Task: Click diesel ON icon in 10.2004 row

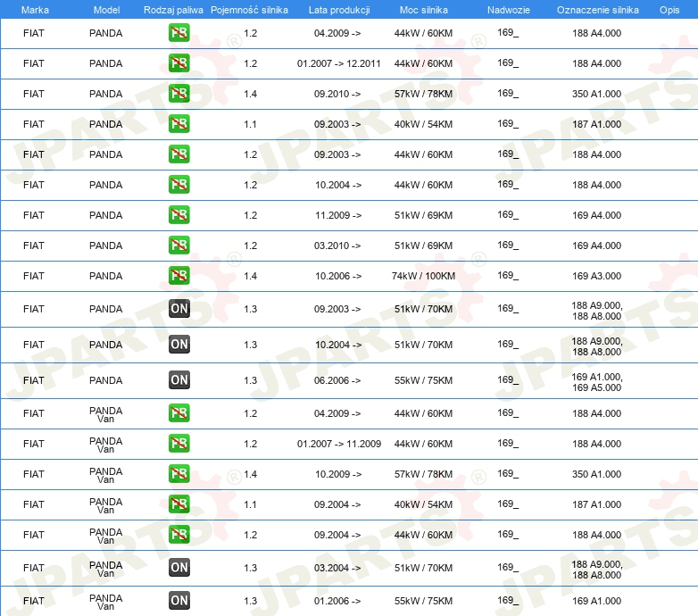Action: (x=179, y=344)
